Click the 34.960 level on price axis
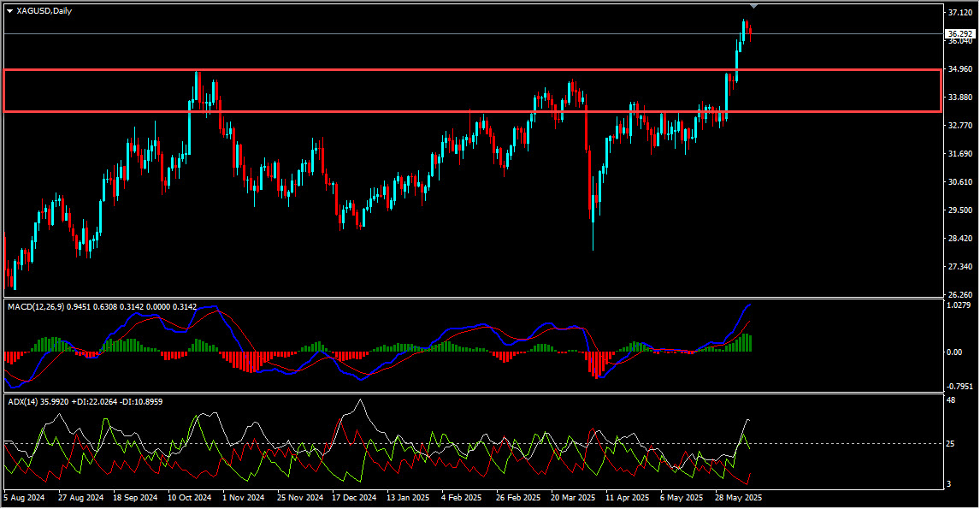980x509 pixels. (x=961, y=69)
